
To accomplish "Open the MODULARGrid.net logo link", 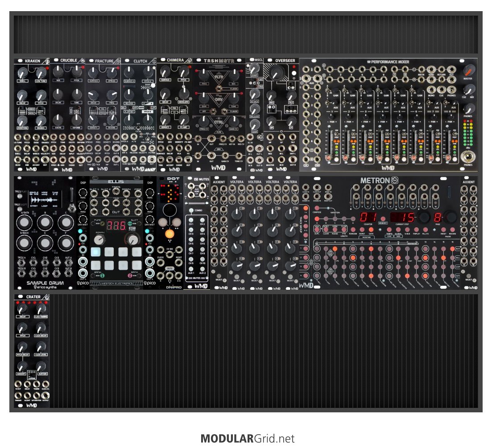I will coord(248,439).
